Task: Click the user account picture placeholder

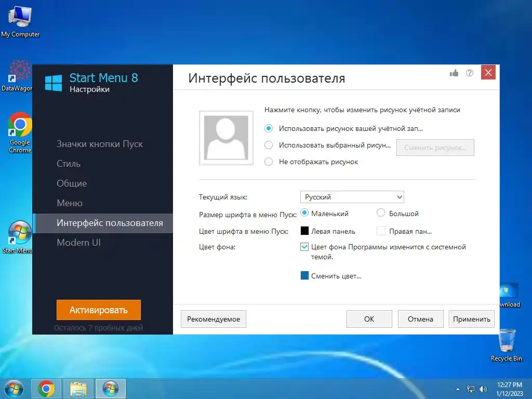Action: (226, 138)
